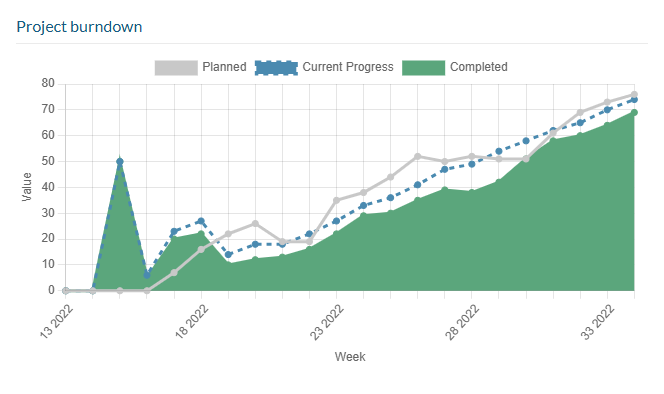Screen dimensions: 664x394
Task: Click the Week axis title
Action: point(350,357)
